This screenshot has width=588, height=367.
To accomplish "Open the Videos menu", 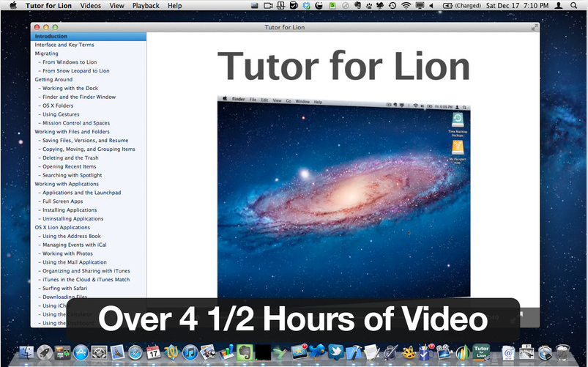I will click(90, 6).
